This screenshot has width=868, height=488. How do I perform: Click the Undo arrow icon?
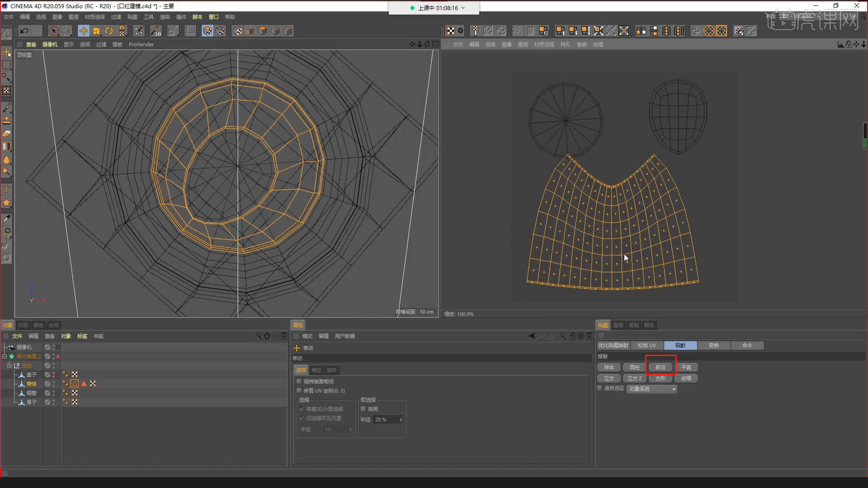tap(24, 31)
